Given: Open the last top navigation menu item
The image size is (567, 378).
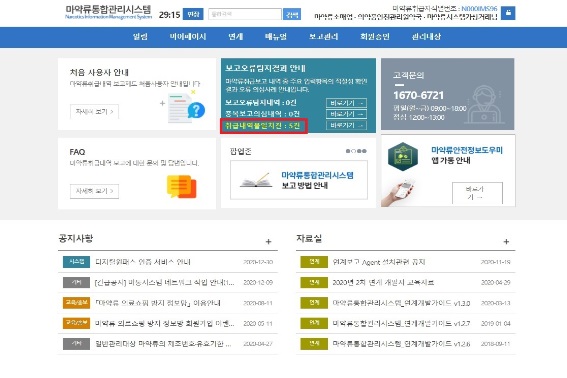Looking at the screenshot, I should point(426,37).
